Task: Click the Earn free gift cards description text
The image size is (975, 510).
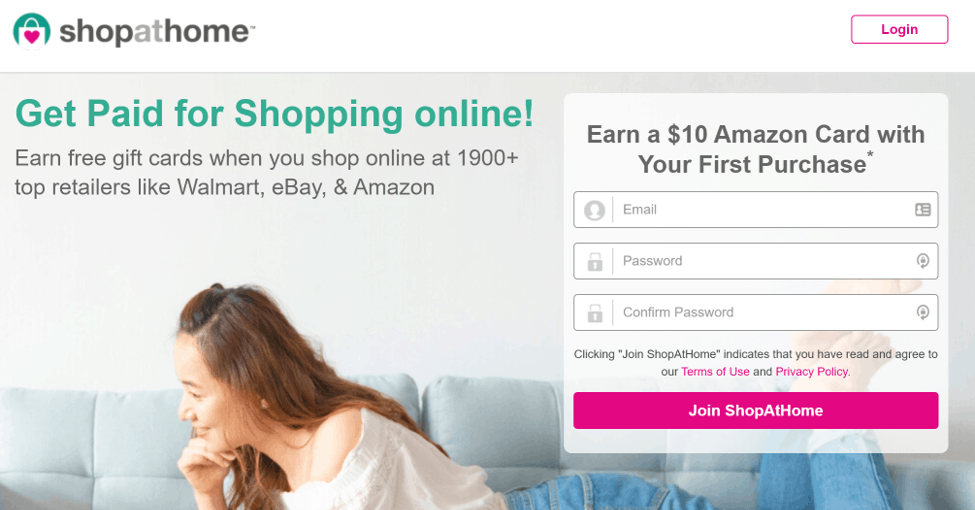Action: pos(266,172)
